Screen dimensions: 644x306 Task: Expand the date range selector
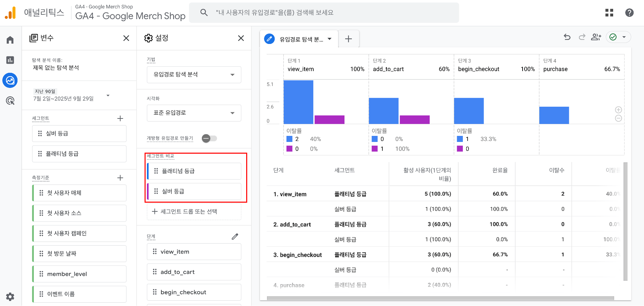(x=108, y=95)
